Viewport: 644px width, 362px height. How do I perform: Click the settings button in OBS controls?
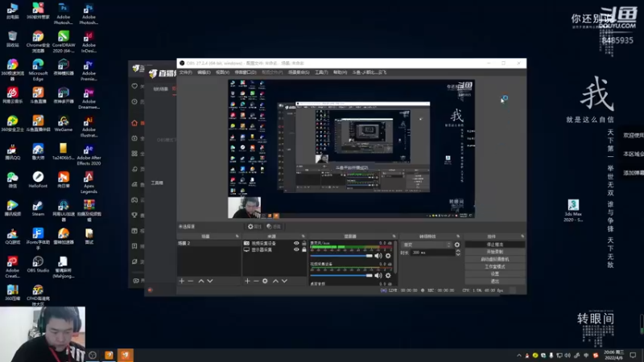(495, 274)
